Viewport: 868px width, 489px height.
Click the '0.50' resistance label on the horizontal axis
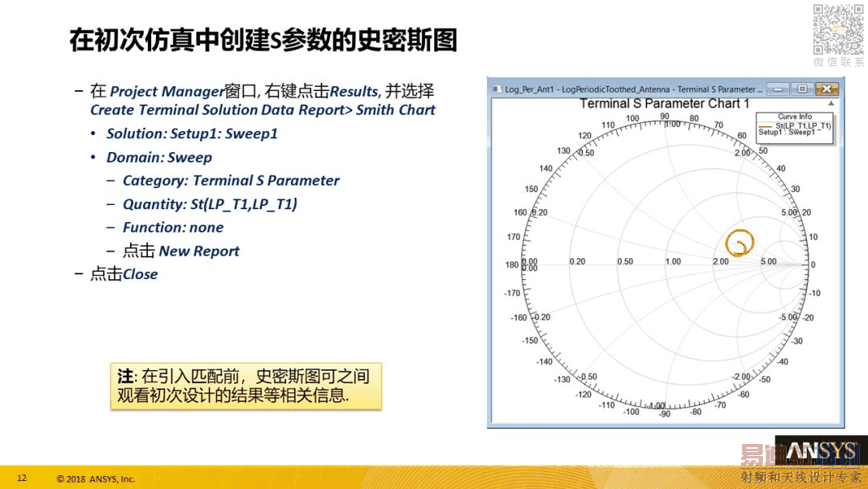pos(625,261)
